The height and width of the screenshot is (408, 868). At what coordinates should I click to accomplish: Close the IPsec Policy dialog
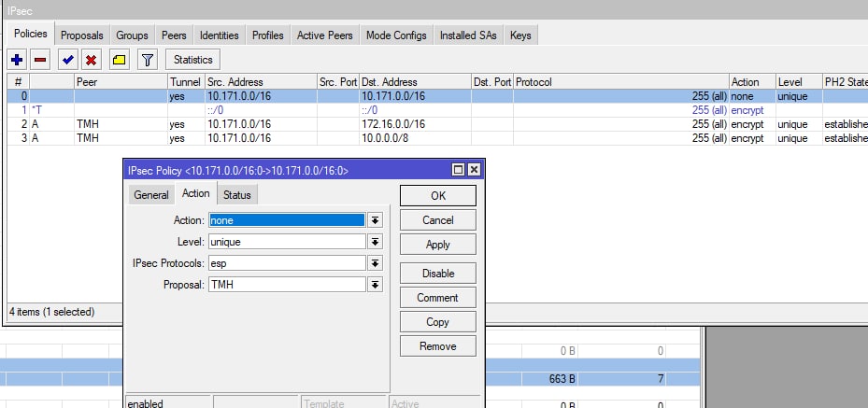pyautogui.click(x=474, y=170)
